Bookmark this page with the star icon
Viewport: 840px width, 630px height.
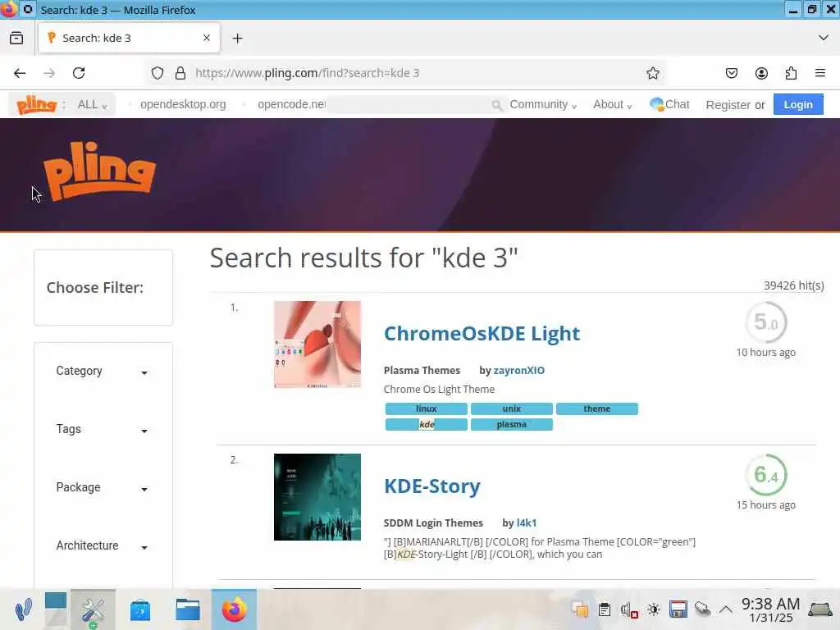[x=652, y=73]
